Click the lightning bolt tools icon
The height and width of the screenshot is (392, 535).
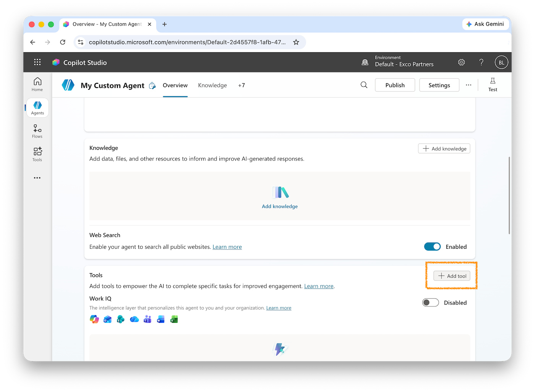280,349
